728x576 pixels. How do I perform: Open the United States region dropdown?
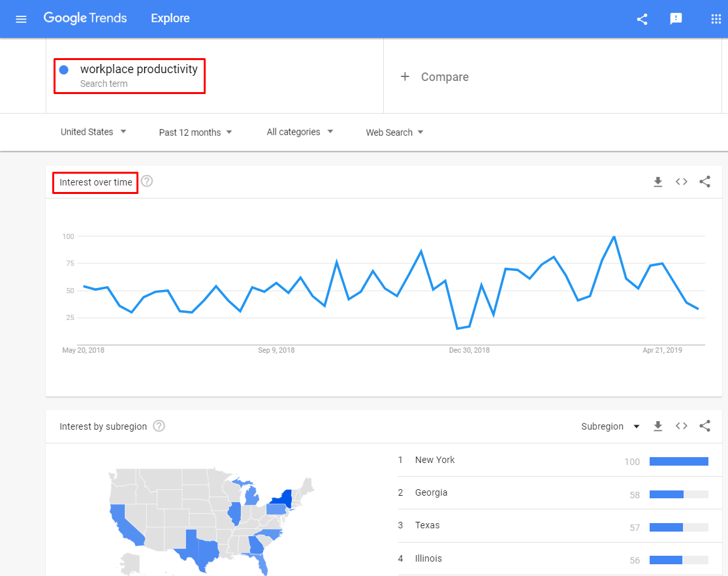click(93, 132)
